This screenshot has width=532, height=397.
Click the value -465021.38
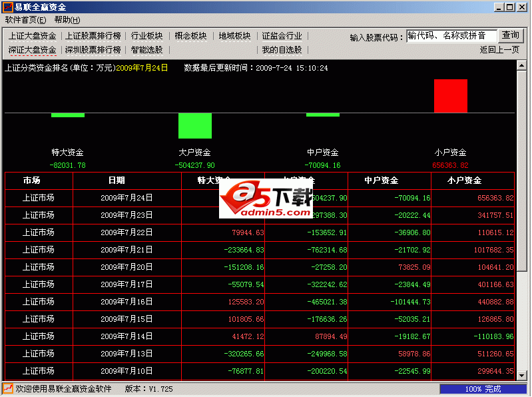pos(327,302)
